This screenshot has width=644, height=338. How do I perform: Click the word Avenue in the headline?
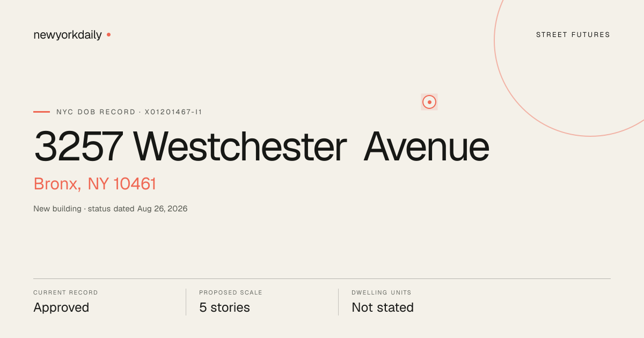pos(427,146)
